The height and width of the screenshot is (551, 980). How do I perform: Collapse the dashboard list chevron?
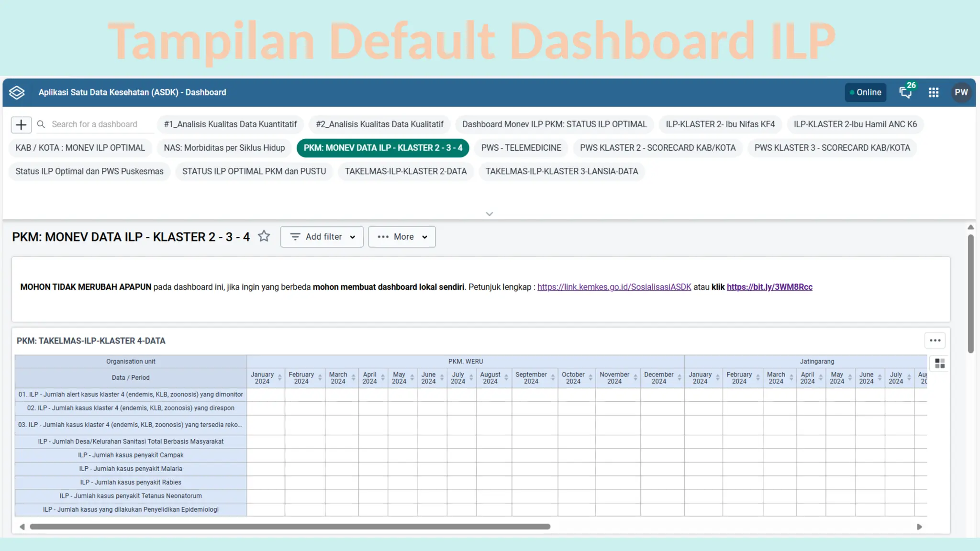(489, 214)
